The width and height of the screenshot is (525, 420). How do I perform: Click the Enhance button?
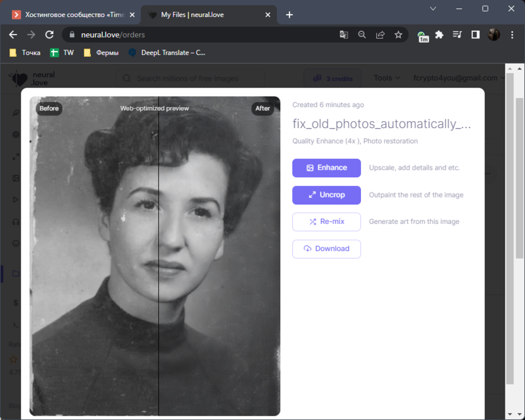(326, 168)
